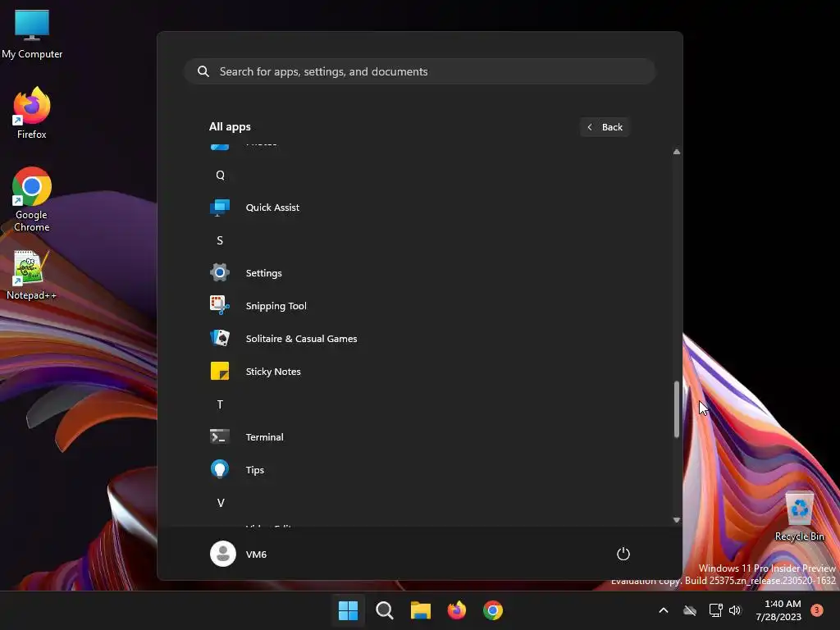This screenshot has width=840, height=630.
Task: Open Solitaire & Casual Games icon
Action: [x=220, y=338]
